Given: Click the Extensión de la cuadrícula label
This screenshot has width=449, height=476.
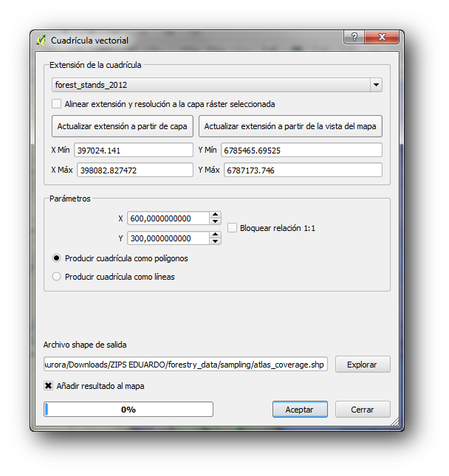Looking at the screenshot, I should [x=95, y=65].
